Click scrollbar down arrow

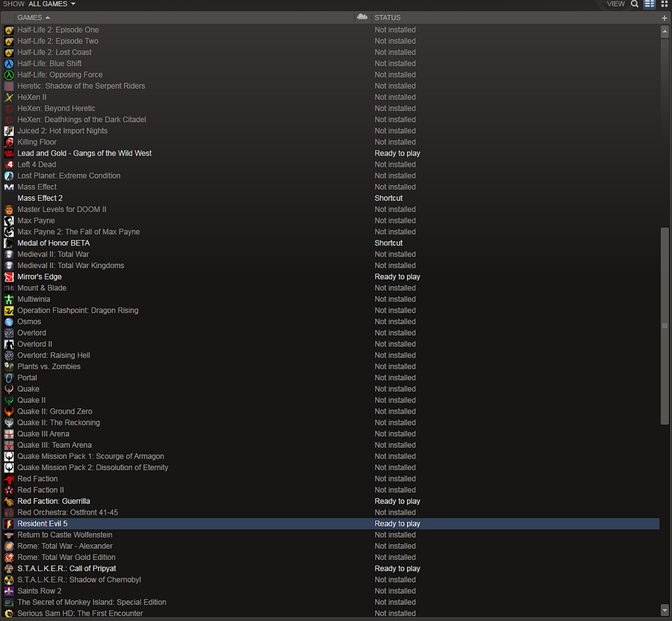tap(665, 610)
